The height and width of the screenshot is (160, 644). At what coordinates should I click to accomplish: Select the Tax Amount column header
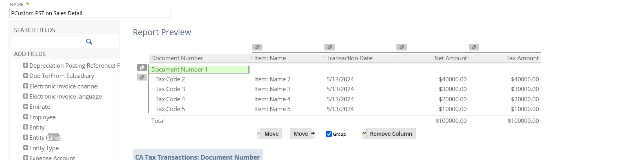(x=522, y=58)
